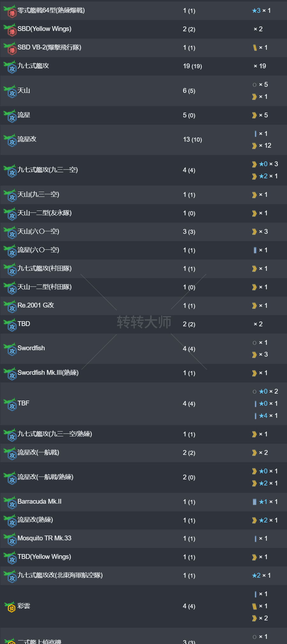
Task: Click the torpedo icon beside Mosquito TR Mk.33
Action: tap(10, 539)
